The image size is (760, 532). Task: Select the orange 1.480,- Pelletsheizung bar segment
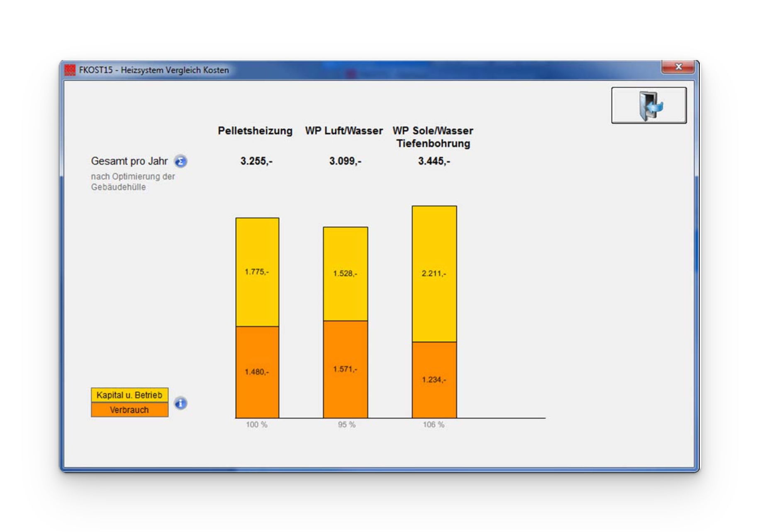(x=257, y=372)
